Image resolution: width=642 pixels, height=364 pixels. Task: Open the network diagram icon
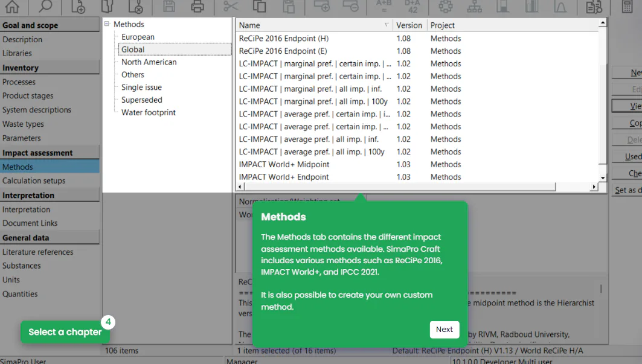coord(446,6)
